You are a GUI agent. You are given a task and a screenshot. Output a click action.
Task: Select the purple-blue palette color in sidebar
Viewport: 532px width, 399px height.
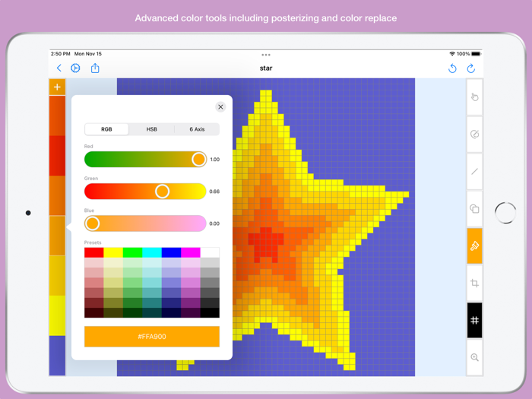coord(57,356)
